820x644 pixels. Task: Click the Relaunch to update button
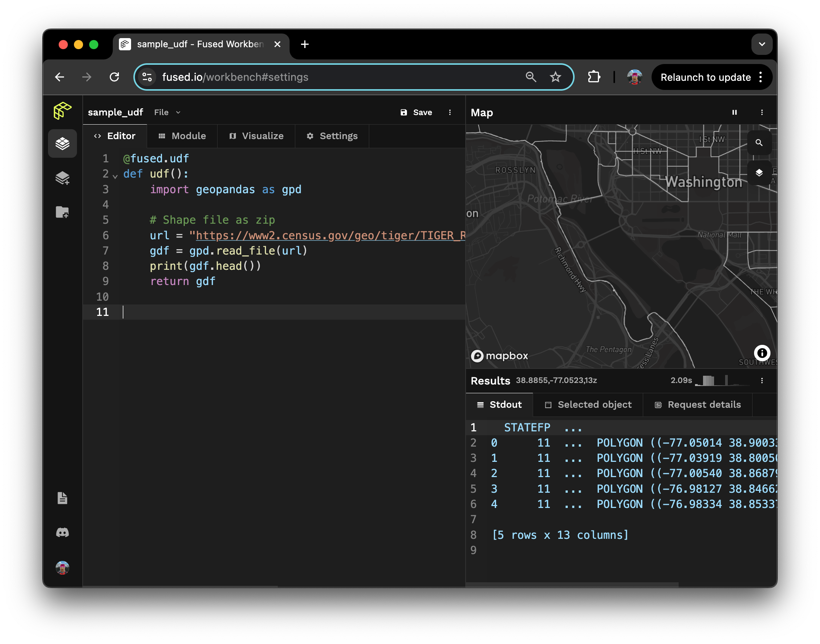705,77
